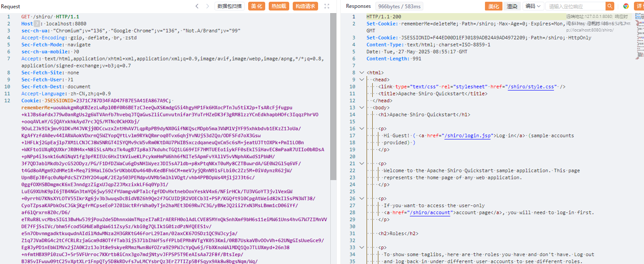This screenshot has height=264, width=644.
Task: Click the Sec-Fetch-Mode header line
Action: coord(56,45)
